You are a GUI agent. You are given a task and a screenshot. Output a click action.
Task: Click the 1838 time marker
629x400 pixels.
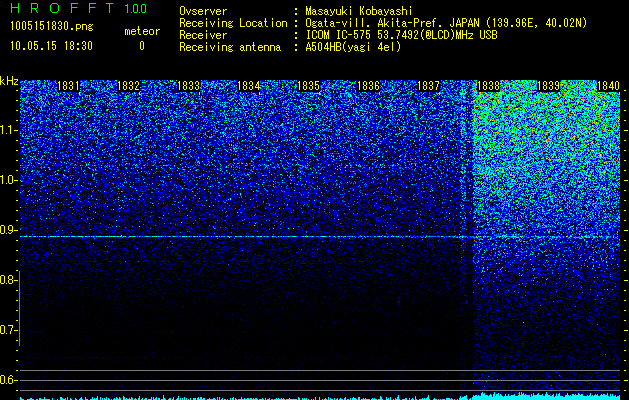click(x=488, y=86)
